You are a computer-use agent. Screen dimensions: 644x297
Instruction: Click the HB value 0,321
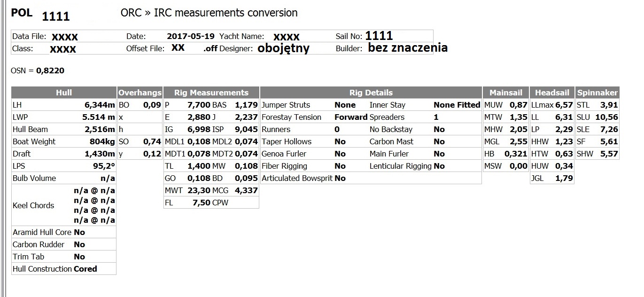tap(516, 154)
